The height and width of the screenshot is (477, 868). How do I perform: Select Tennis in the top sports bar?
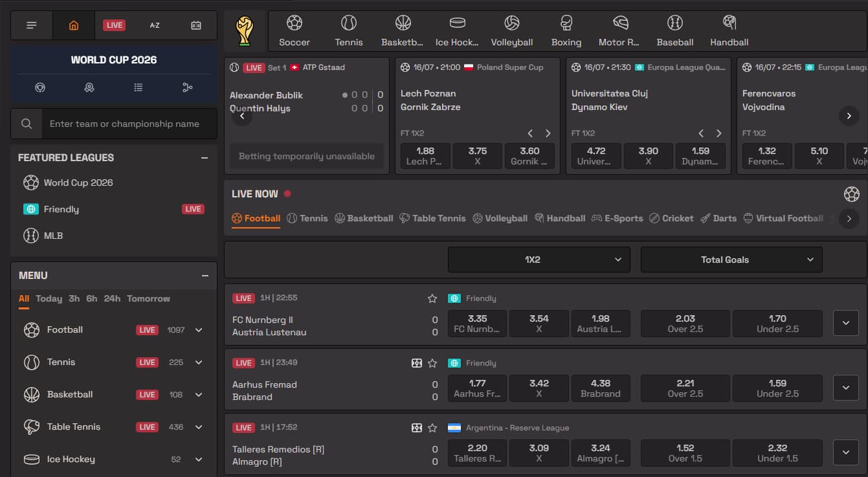tap(349, 31)
